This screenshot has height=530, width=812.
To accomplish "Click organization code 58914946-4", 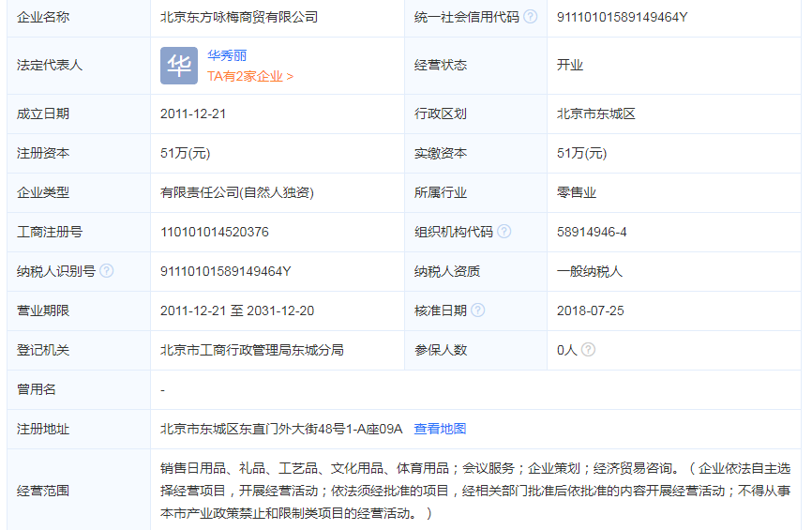I will click(x=592, y=232).
